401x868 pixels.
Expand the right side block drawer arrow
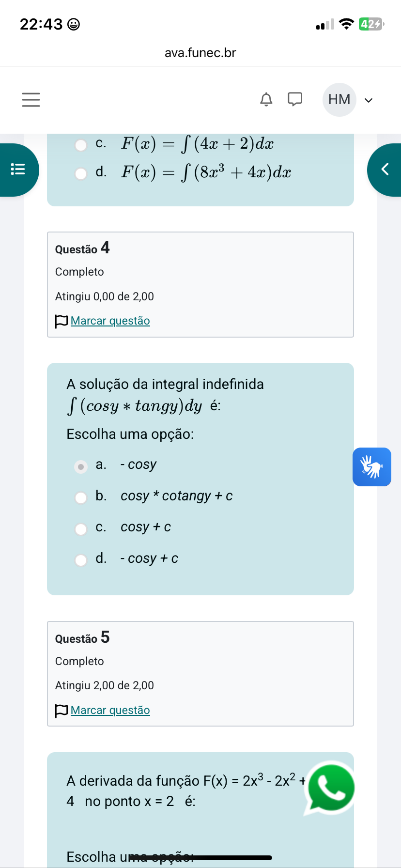pyautogui.click(x=385, y=170)
